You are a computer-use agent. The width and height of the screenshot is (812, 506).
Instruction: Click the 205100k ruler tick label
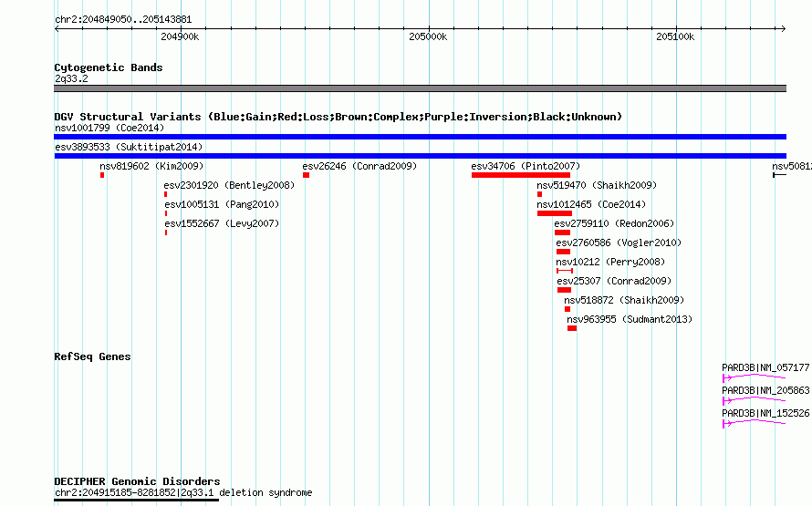675,37
